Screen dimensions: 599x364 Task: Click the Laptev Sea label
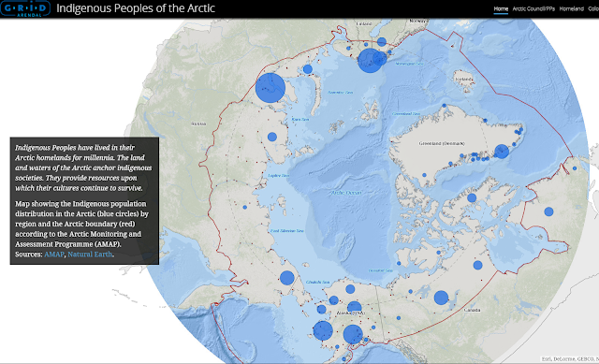[279, 176]
